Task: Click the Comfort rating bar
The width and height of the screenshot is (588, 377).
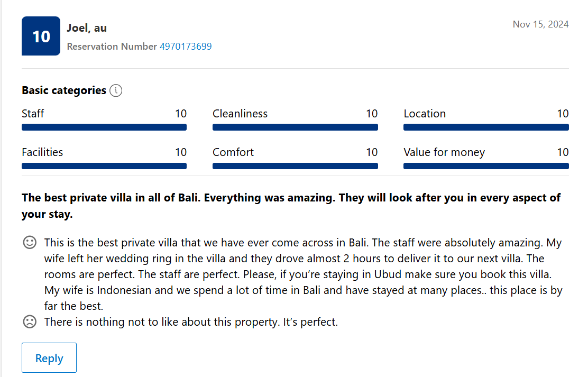Action: coord(295,166)
